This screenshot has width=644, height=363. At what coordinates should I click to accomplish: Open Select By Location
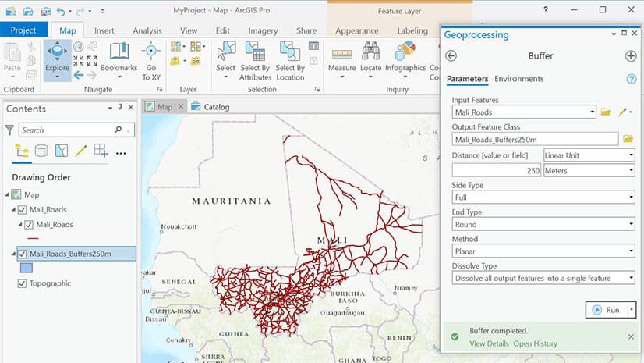pos(290,61)
